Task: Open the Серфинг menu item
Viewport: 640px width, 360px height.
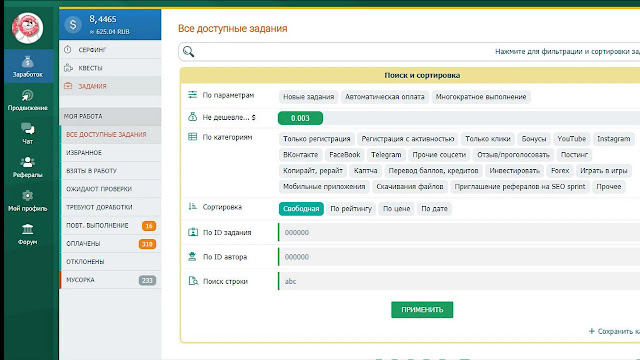Action: coord(110,50)
